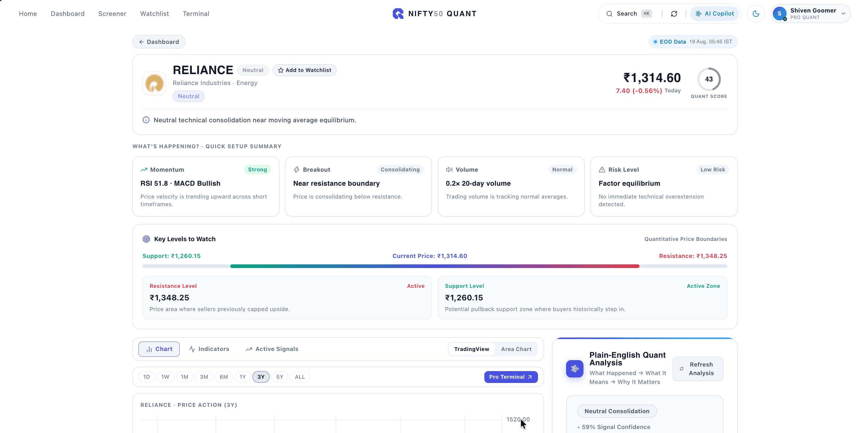Click the Key Levels target icon
Image resolution: width=868 pixels, height=433 pixels.
[146, 239]
